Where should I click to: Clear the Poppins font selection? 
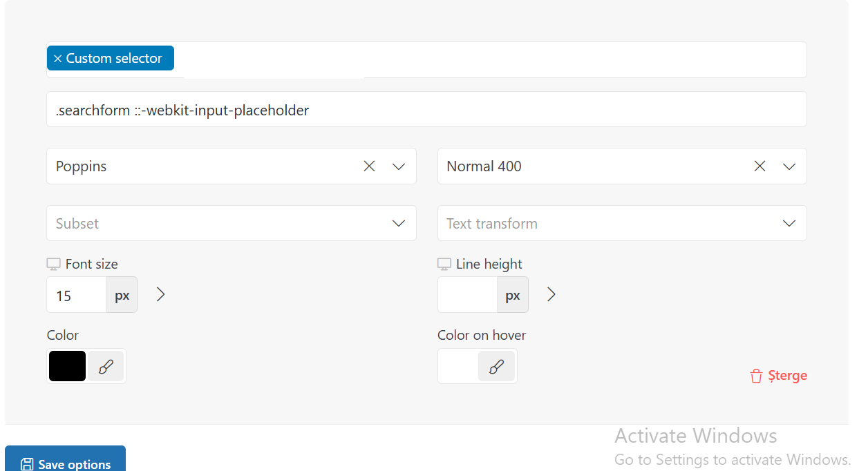pyautogui.click(x=369, y=166)
